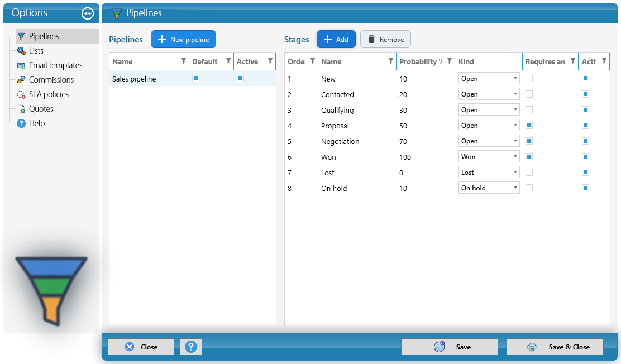
Task: Open the Order column filter in Stages
Action: pyautogui.click(x=313, y=61)
